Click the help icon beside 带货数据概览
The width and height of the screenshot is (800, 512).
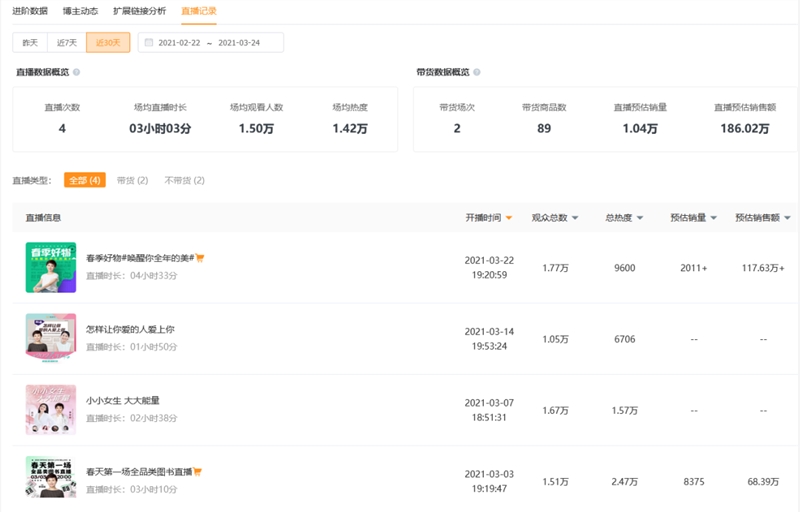click(477, 72)
